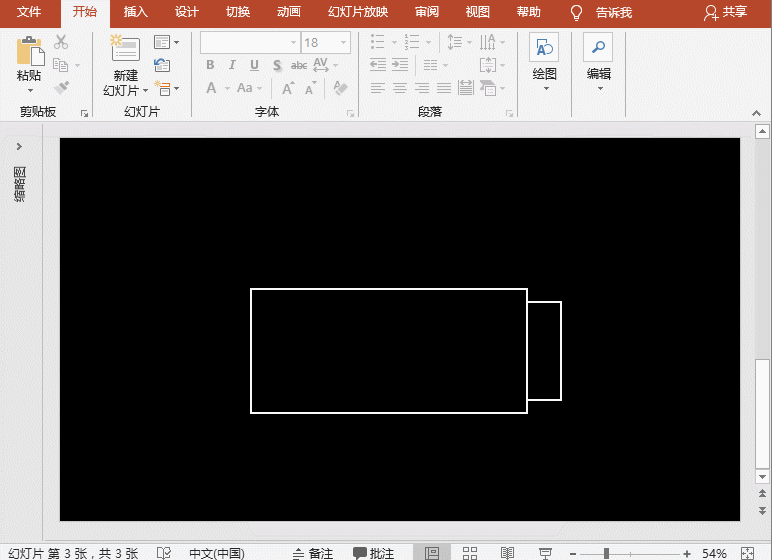Click the Convert to SmartArt icon

(x=487, y=88)
